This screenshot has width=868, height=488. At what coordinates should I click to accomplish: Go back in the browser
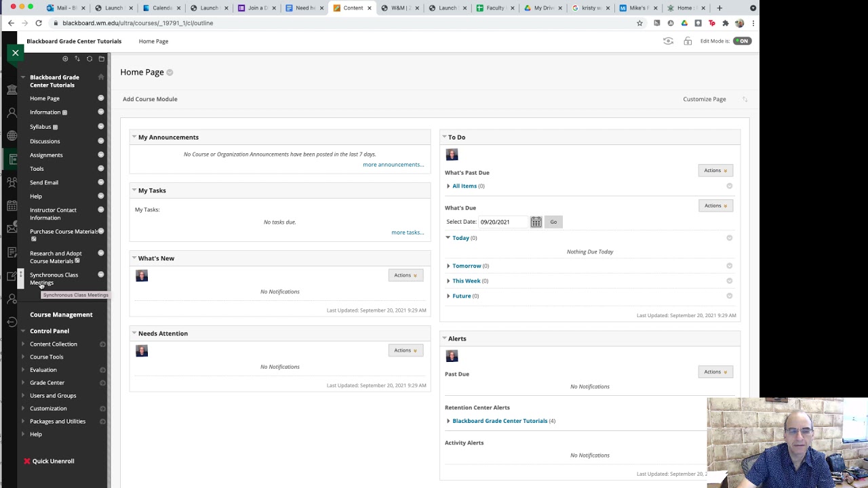11,23
